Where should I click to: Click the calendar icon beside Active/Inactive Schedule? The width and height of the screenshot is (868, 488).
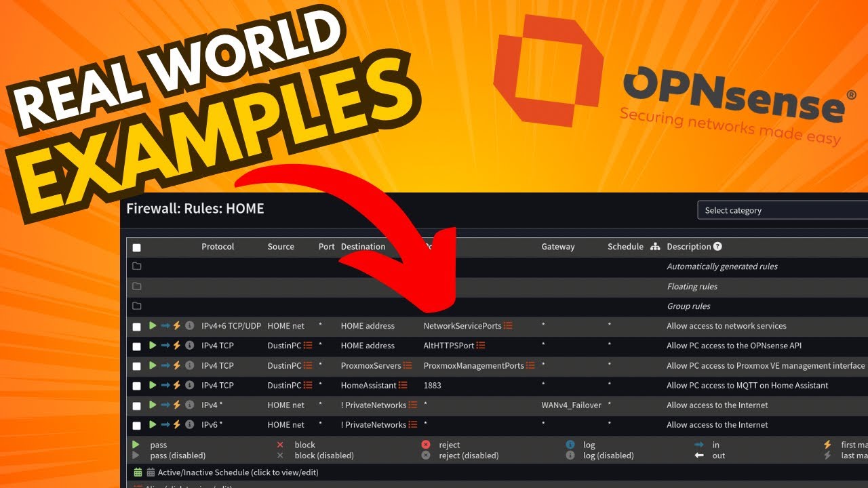click(x=138, y=472)
